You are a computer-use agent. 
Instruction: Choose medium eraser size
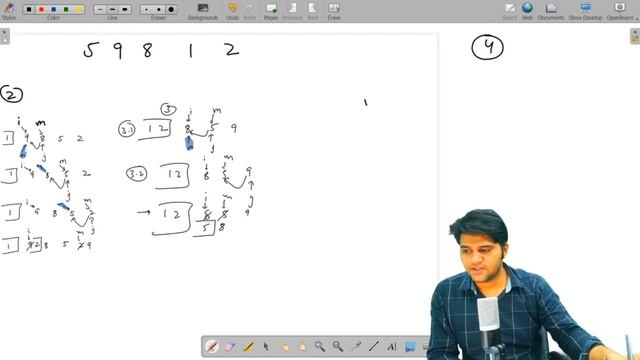click(x=158, y=9)
